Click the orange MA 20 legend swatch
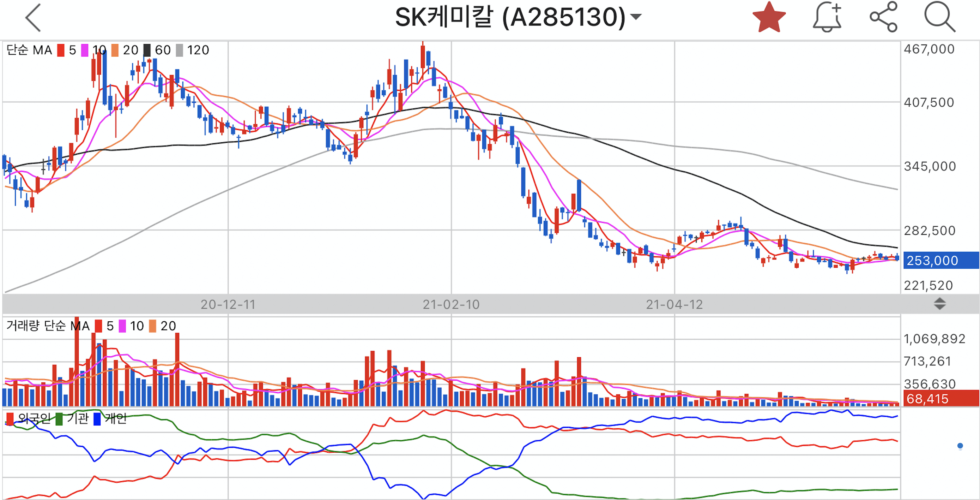 click(x=115, y=50)
